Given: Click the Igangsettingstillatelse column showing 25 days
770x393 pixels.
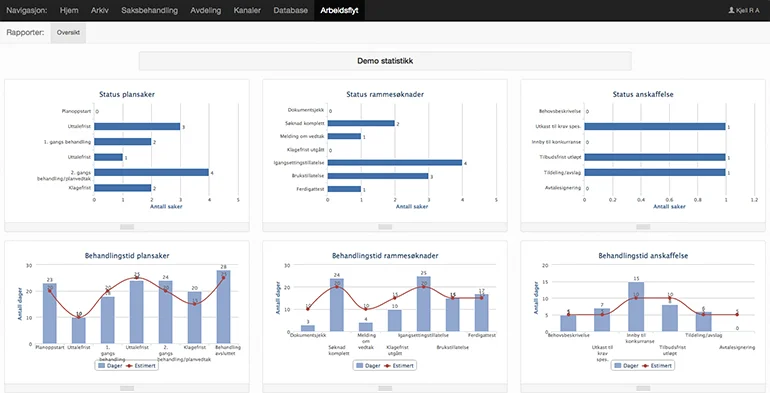Looking at the screenshot, I should point(424,304).
